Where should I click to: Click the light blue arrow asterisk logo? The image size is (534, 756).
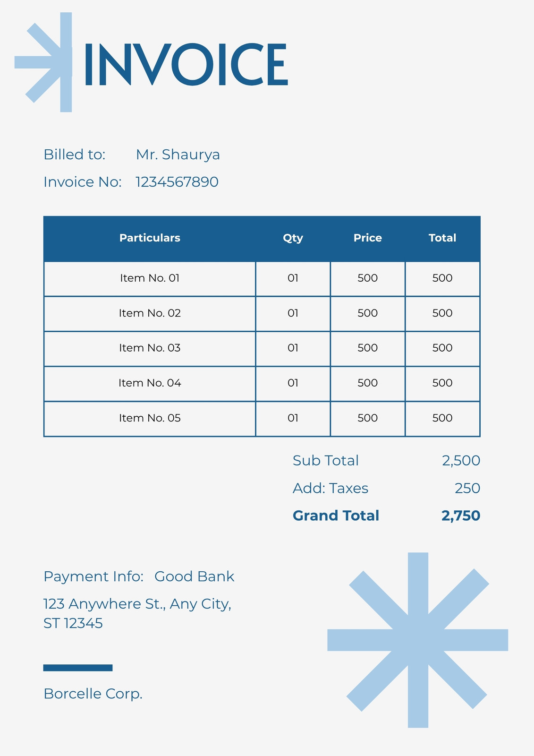click(43, 62)
